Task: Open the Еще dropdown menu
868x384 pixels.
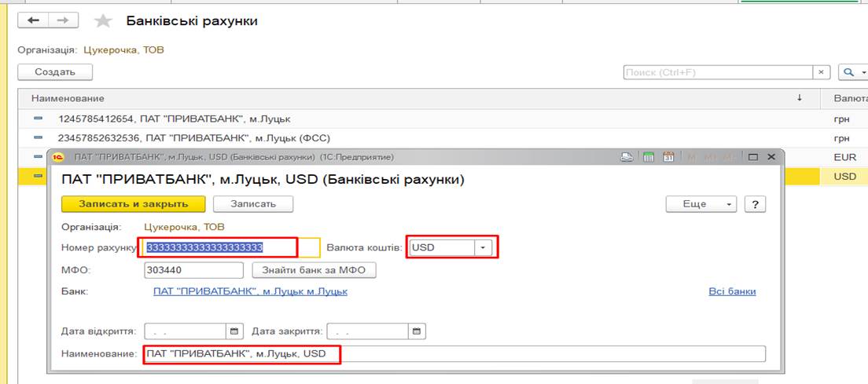Action: 701,204
